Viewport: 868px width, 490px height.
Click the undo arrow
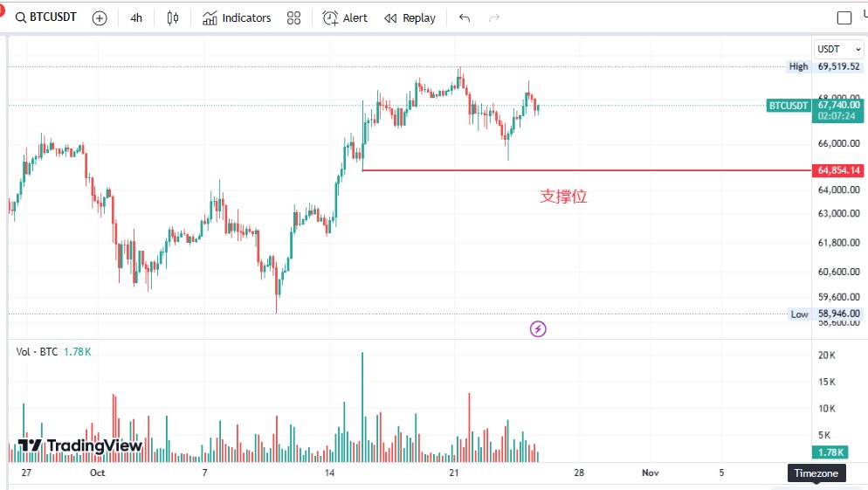[465, 18]
